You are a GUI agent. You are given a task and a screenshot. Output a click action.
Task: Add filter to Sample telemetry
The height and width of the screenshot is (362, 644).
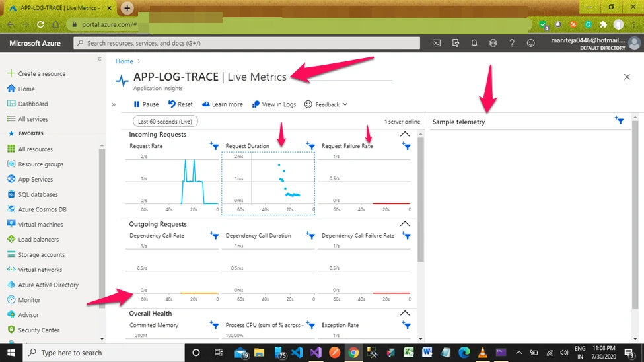click(619, 120)
